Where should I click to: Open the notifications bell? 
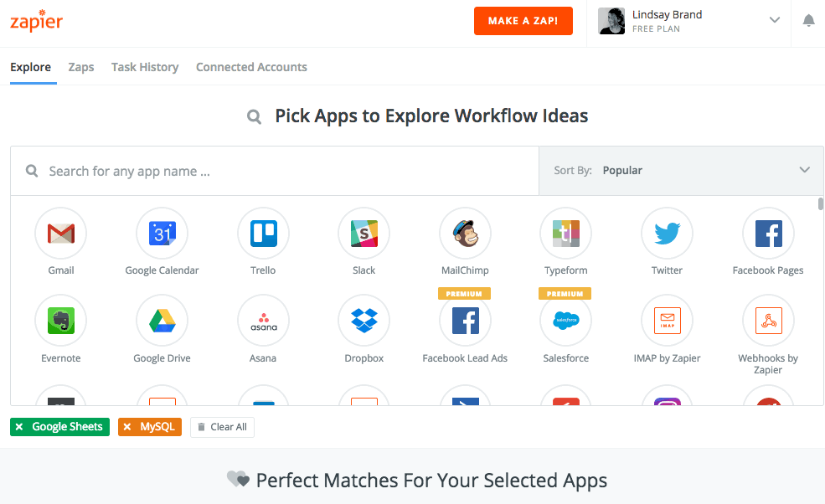pos(809,21)
